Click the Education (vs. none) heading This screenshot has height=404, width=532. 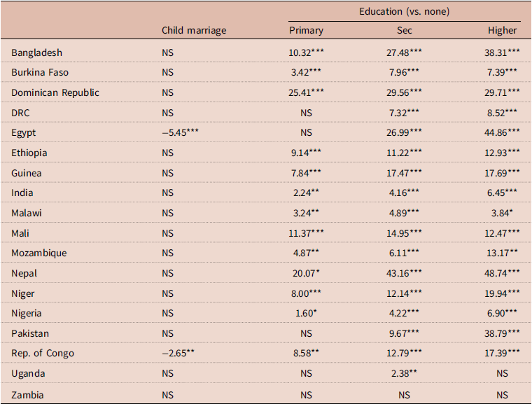click(x=404, y=11)
